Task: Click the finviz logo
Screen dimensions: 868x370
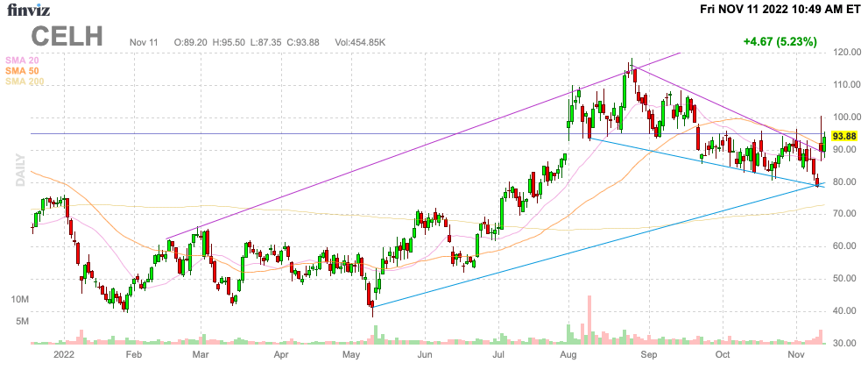Action: click(x=26, y=10)
